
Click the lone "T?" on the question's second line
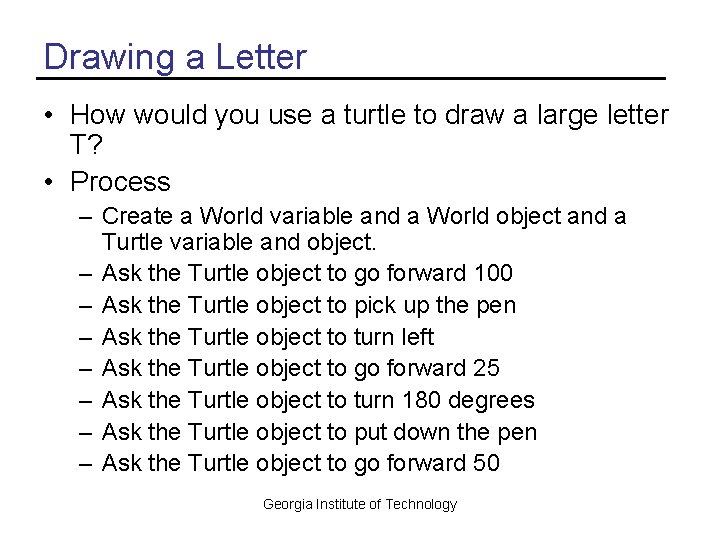(x=84, y=147)
